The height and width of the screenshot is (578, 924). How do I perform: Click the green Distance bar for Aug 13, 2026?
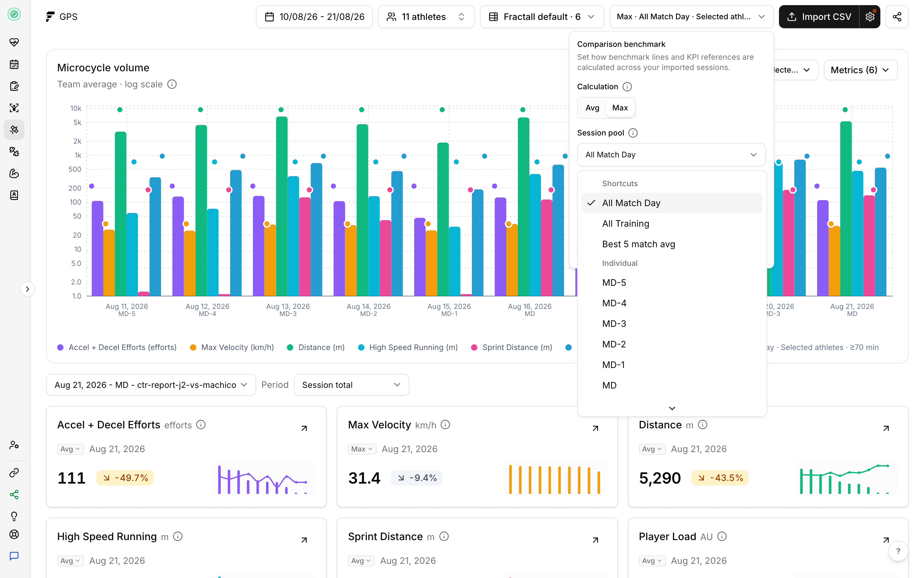tap(282, 206)
